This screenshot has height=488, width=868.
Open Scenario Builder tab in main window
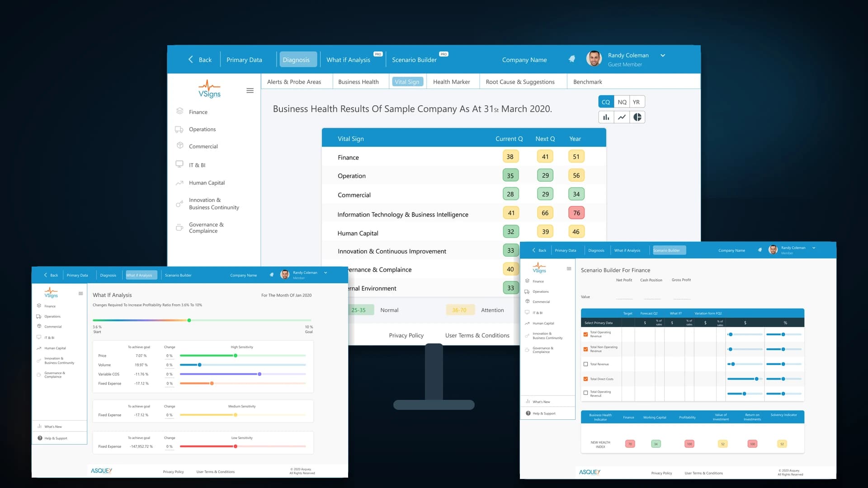(x=414, y=60)
